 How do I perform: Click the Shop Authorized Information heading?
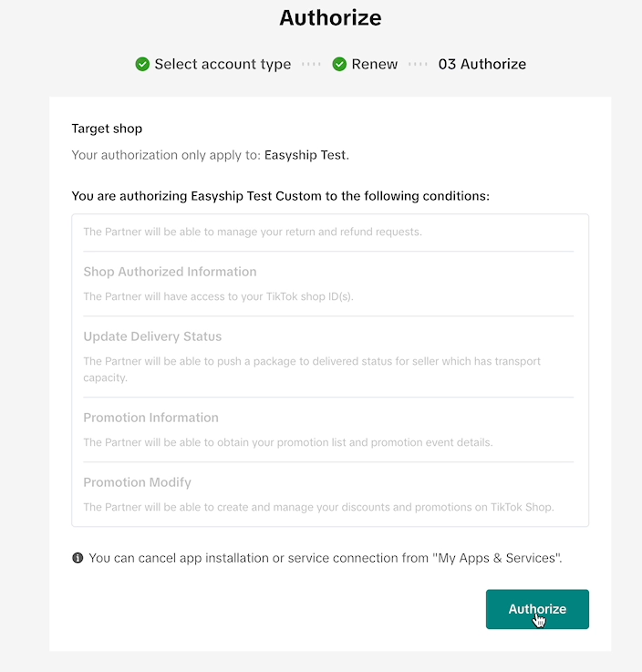[x=170, y=272]
